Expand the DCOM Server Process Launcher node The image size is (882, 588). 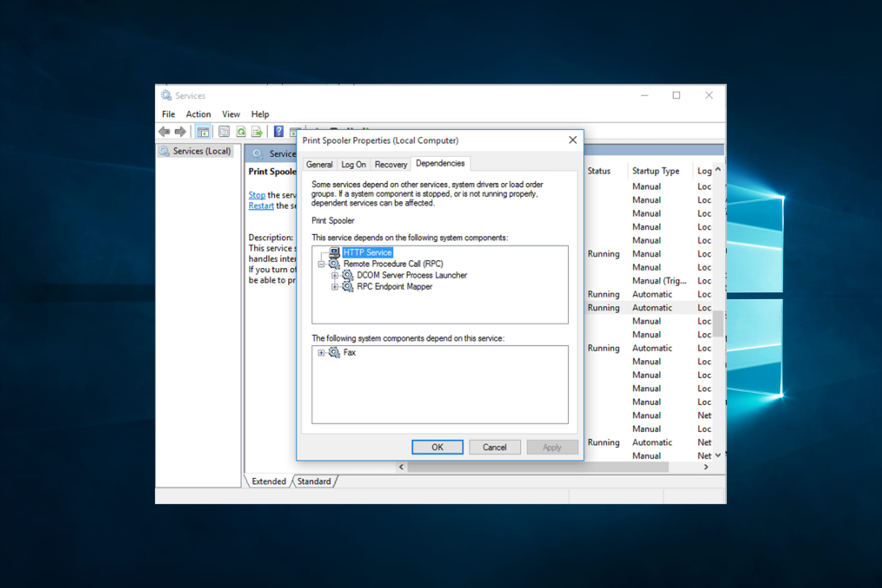coord(335,276)
